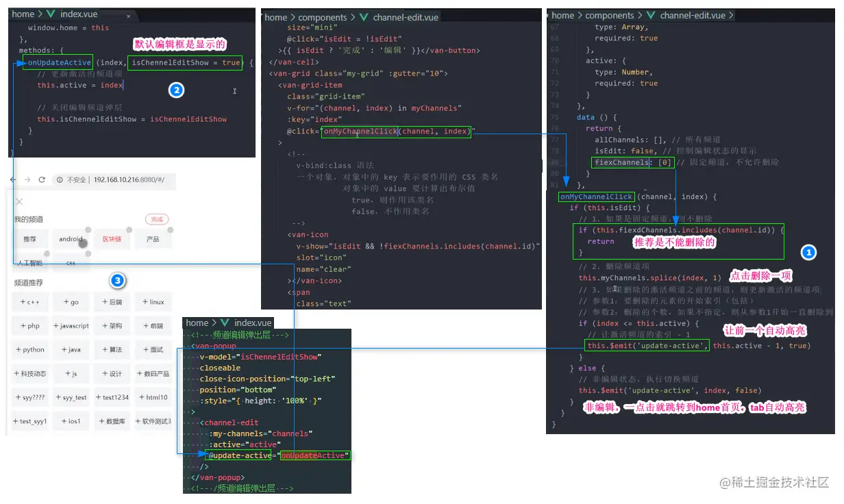Click the browser back arrow

coord(13,179)
